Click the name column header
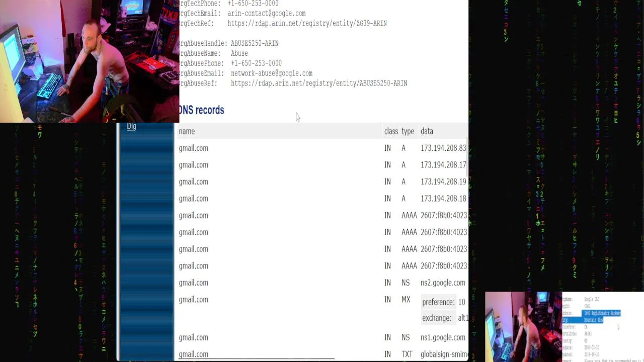Viewport: 644px width, 362px height. click(x=187, y=131)
